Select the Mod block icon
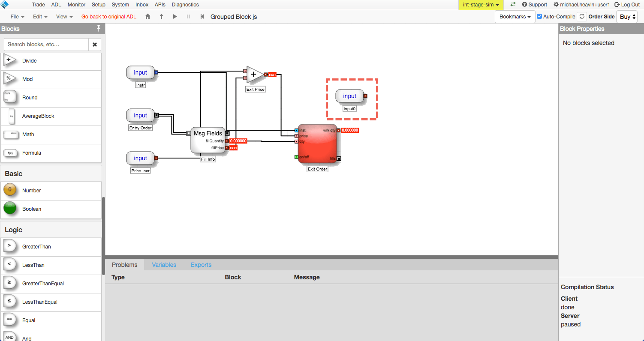644x341 pixels. (x=9, y=79)
